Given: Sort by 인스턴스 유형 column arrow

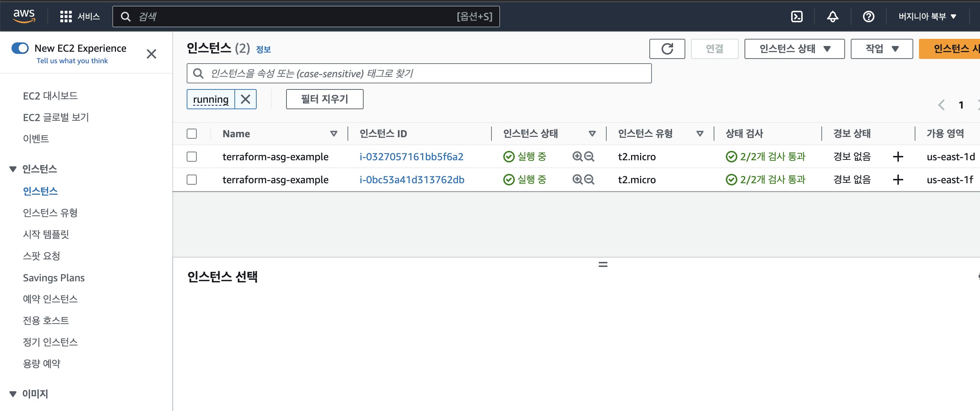Looking at the screenshot, I should (700, 134).
